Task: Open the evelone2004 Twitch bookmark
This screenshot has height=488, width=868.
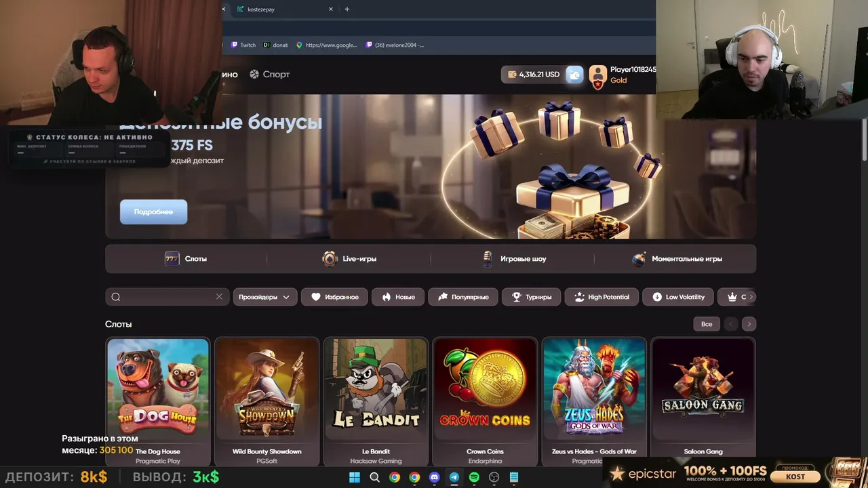Action: (x=395, y=45)
